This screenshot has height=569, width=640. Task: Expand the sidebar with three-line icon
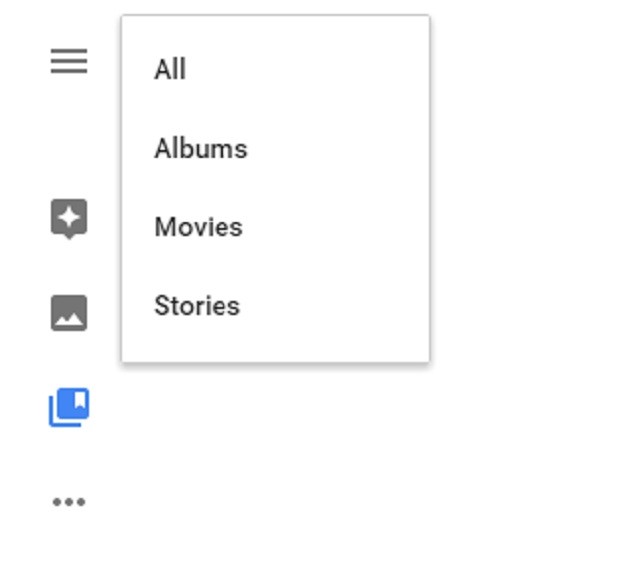(69, 61)
